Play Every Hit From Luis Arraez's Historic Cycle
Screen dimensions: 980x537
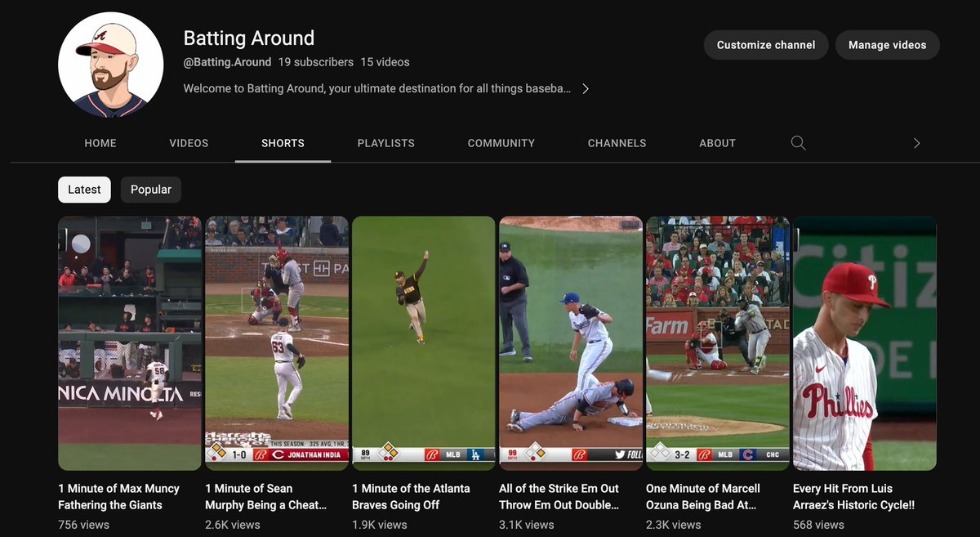pyautogui.click(x=864, y=342)
